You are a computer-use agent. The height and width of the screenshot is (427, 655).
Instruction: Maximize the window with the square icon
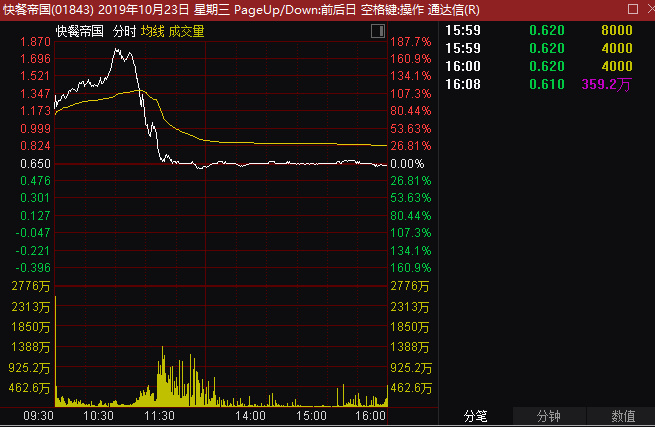pos(633,9)
